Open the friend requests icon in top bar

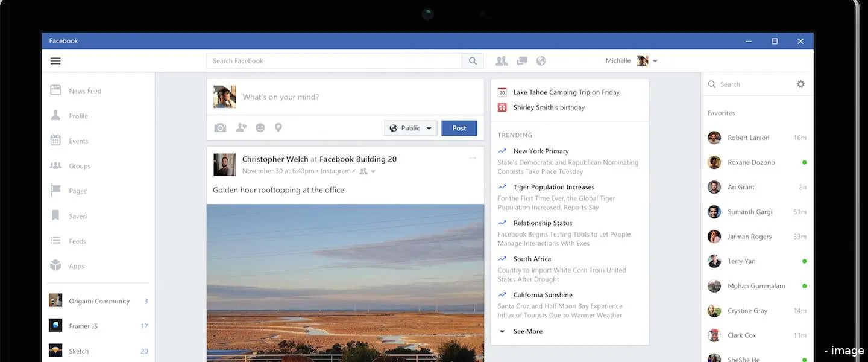click(x=501, y=60)
